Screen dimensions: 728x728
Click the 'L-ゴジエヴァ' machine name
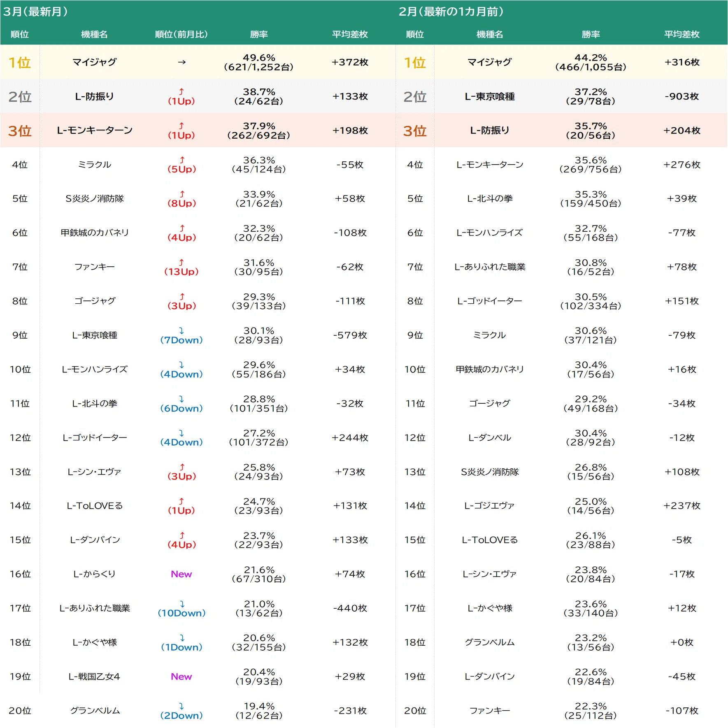coord(490,506)
